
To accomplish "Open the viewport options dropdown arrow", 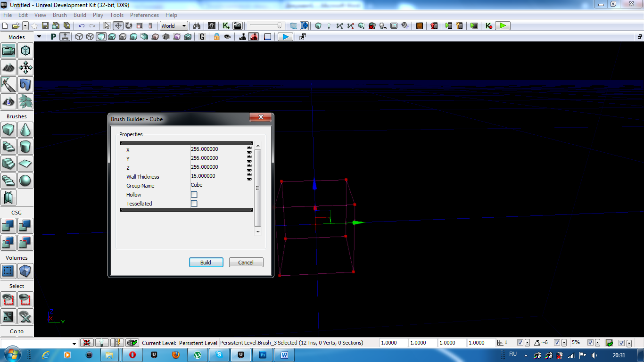I will [39, 37].
